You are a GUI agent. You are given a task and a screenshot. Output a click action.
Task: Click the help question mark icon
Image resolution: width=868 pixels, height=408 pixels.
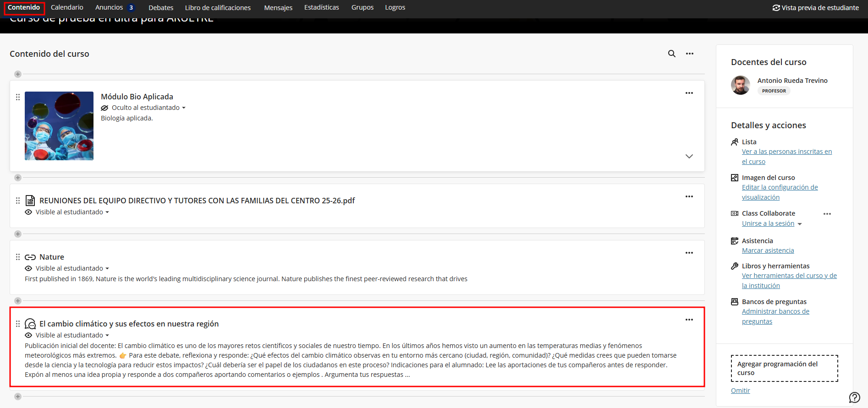click(x=854, y=397)
